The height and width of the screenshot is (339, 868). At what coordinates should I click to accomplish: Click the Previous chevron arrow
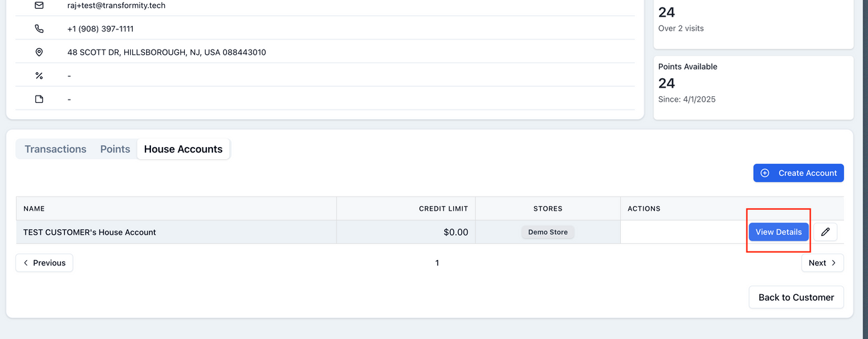coord(26,263)
